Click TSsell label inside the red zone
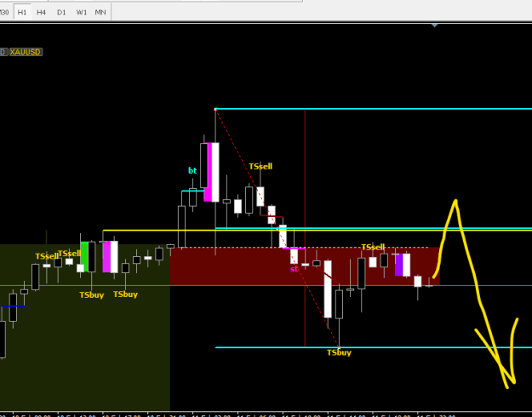 click(x=373, y=247)
